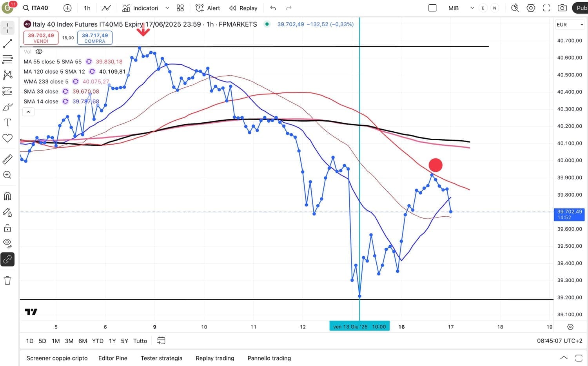588x366 pixels.
Task: Delete drawings with the trash icon
Action: point(7,281)
